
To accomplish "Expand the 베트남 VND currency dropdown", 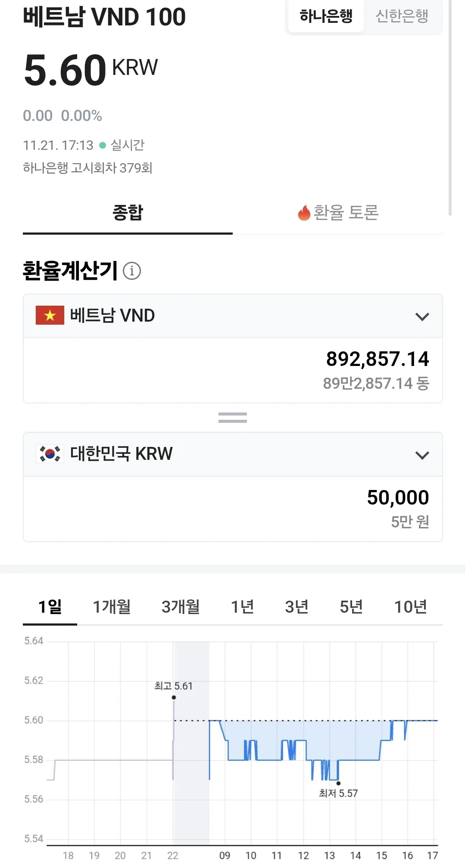I will (233, 316).
